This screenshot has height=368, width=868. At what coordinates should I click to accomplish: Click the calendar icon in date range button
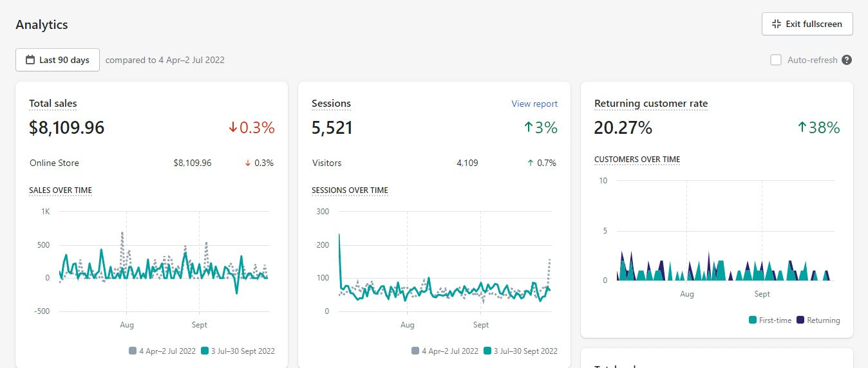(x=30, y=60)
